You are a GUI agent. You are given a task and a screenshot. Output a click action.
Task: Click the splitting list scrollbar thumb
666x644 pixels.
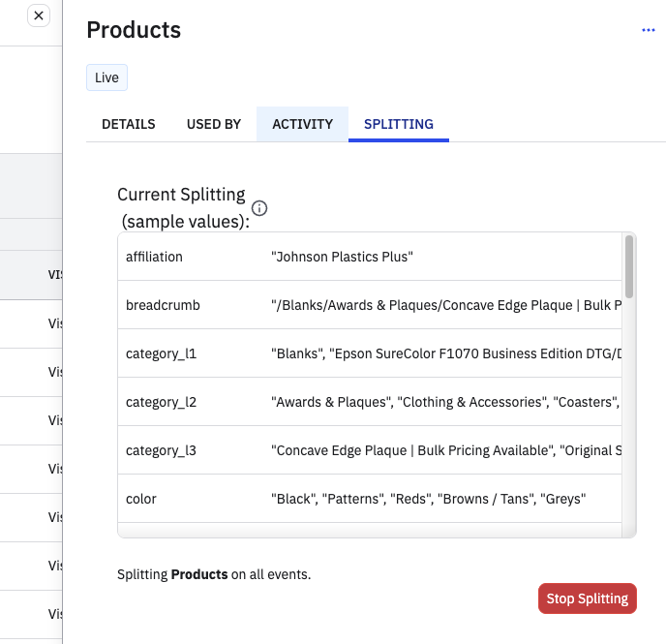629,267
